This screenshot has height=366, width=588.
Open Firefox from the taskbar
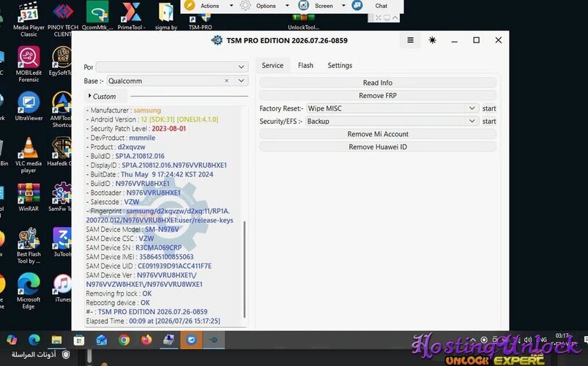[x=146, y=340]
